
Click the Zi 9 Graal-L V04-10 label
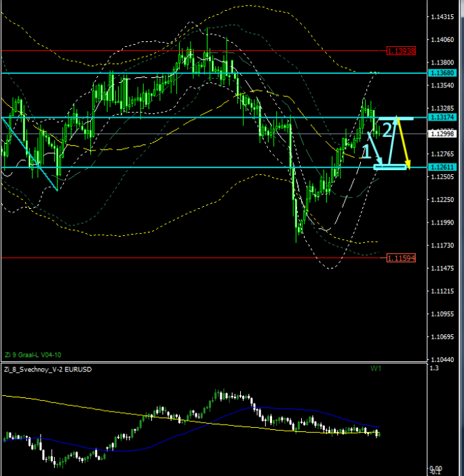coord(33,354)
